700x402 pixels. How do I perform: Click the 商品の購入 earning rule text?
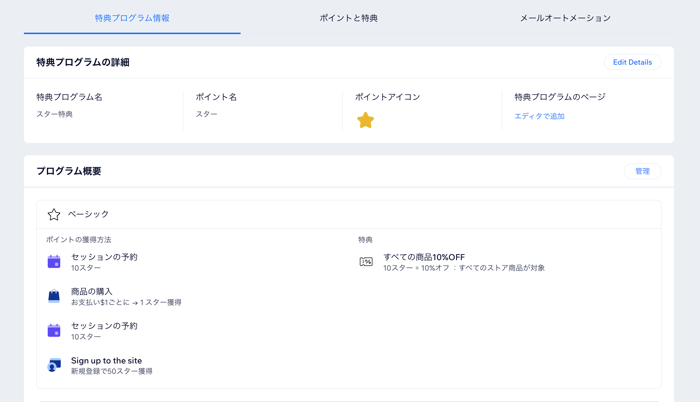point(92,291)
